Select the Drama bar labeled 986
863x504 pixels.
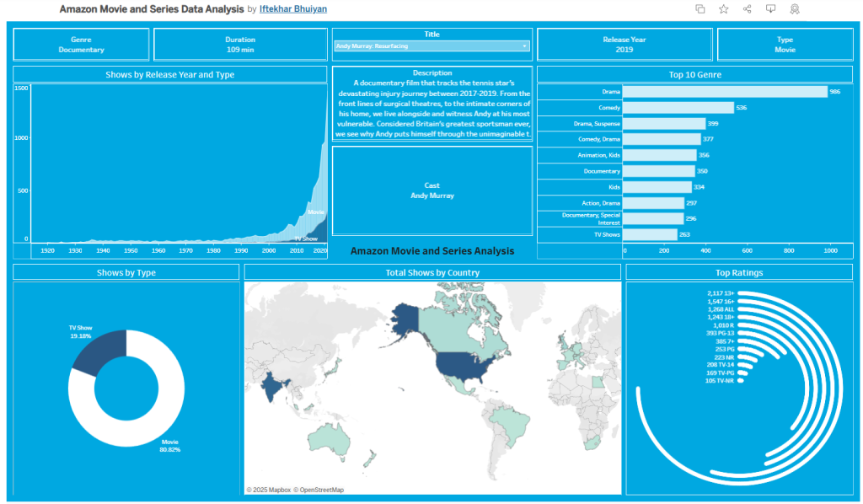pos(725,92)
